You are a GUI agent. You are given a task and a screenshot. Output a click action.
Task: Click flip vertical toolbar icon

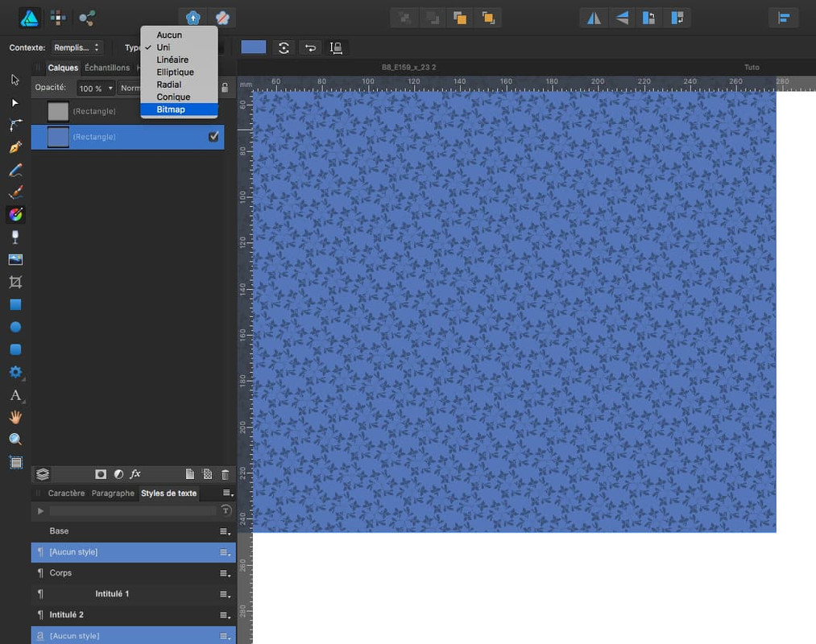tap(622, 19)
